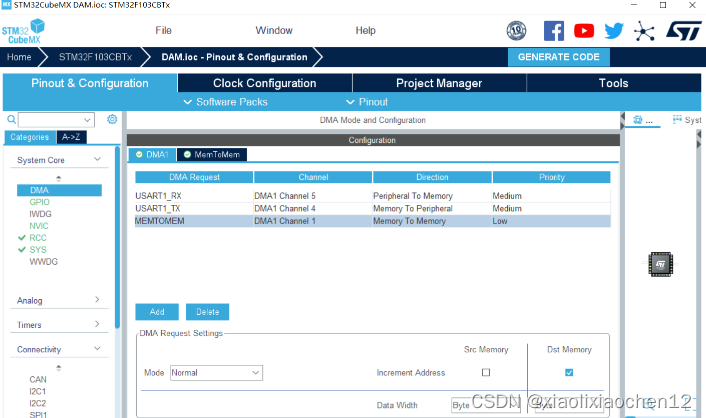Screen dimensions: 706x418
Task: Click the GENERATE CODE button
Action: (559, 57)
